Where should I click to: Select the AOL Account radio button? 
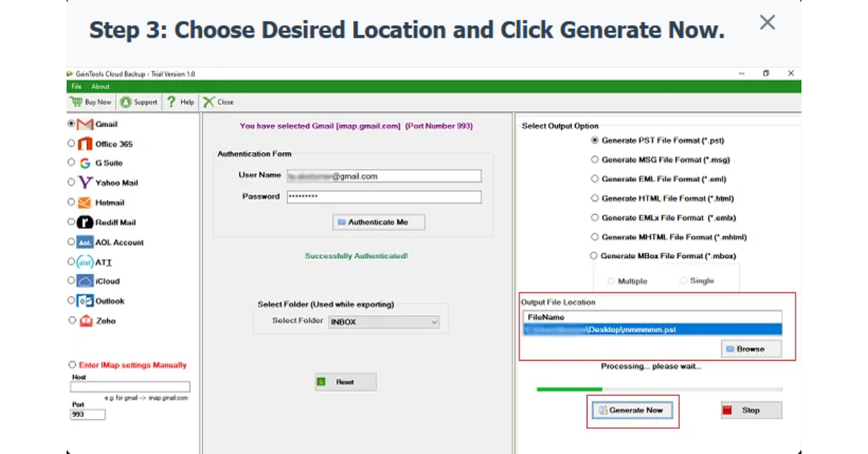[x=71, y=241]
